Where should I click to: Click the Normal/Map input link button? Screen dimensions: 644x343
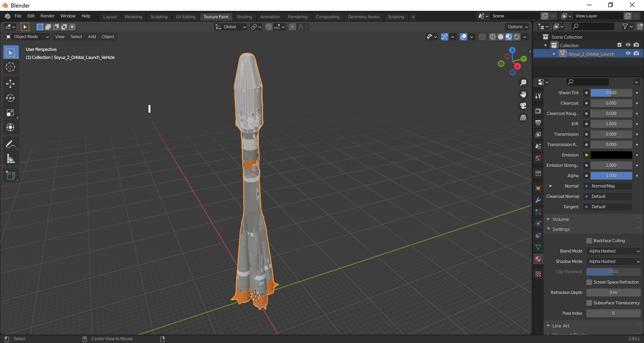tap(607, 186)
